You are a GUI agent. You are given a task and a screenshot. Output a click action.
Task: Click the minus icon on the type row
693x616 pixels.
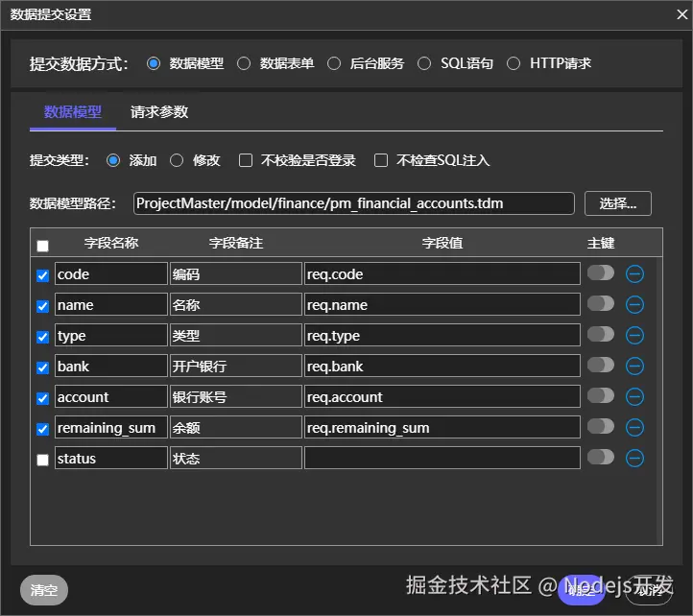(634, 336)
